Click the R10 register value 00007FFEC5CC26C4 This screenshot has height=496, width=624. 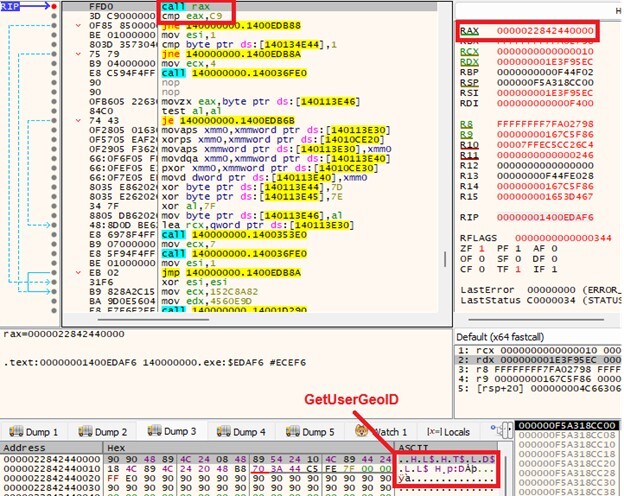[545, 145]
